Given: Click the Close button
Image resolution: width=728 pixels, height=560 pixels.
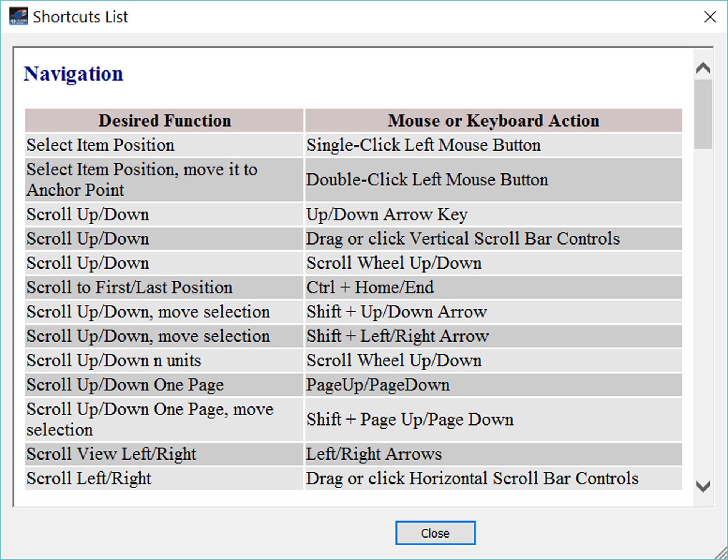Looking at the screenshot, I should coord(435,533).
